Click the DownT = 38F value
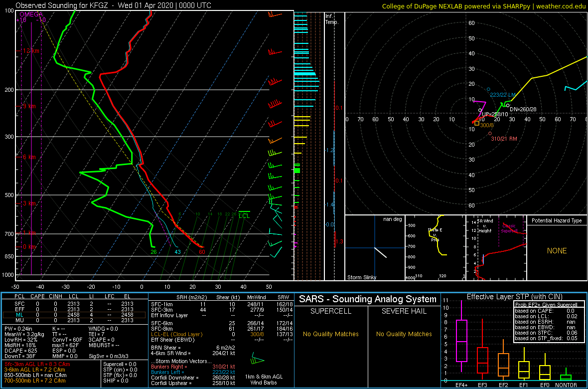The height and width of the screenshot is (389, 588). click(x=19, y=356)
